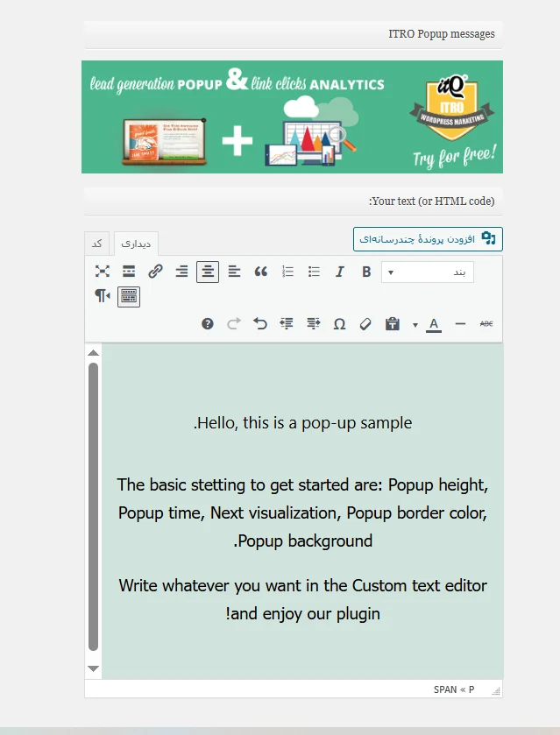Screen dimensions: 560x735
Task: Undo the last edit
Action: tap(260, 324)
